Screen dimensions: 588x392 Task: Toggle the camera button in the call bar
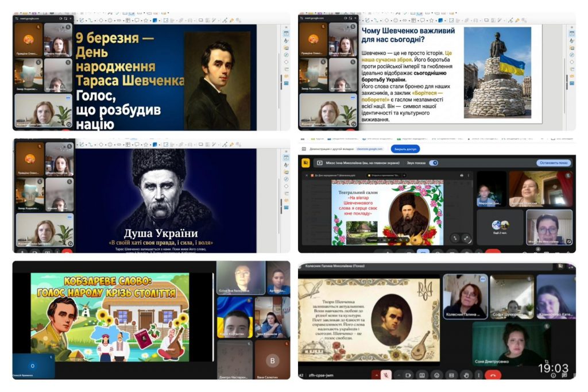tap(407, 375)
